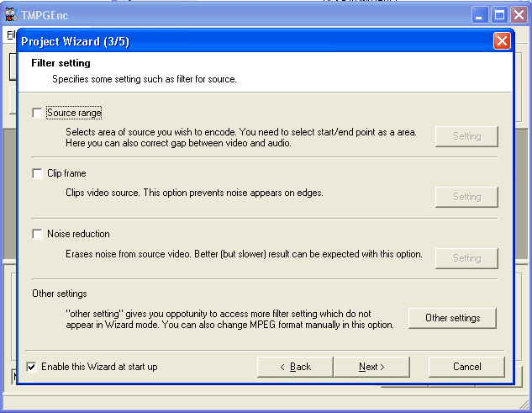Advance the wizard with Next
Viewport: 532px width, 413px height.
coord(371,367)
